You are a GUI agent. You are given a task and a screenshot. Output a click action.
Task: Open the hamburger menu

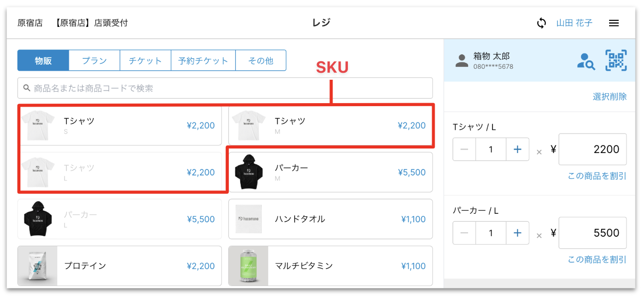pos(614,23)
